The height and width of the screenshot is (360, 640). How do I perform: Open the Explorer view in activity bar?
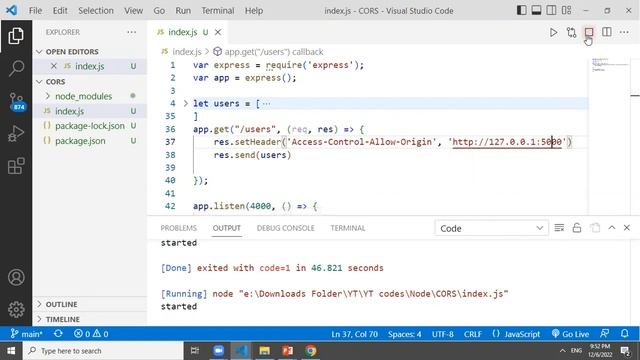pos(16,36)
